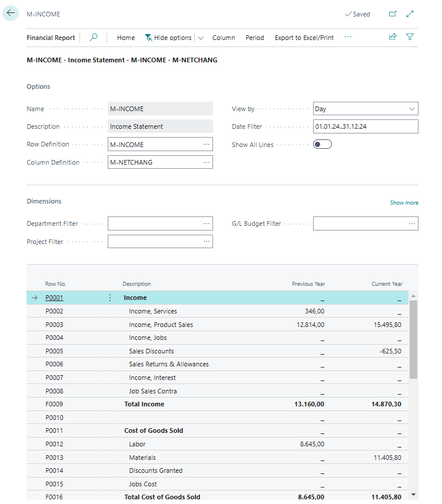Select the Job Sales Contra row
This screenshot has height=504, width=442.
217,391
